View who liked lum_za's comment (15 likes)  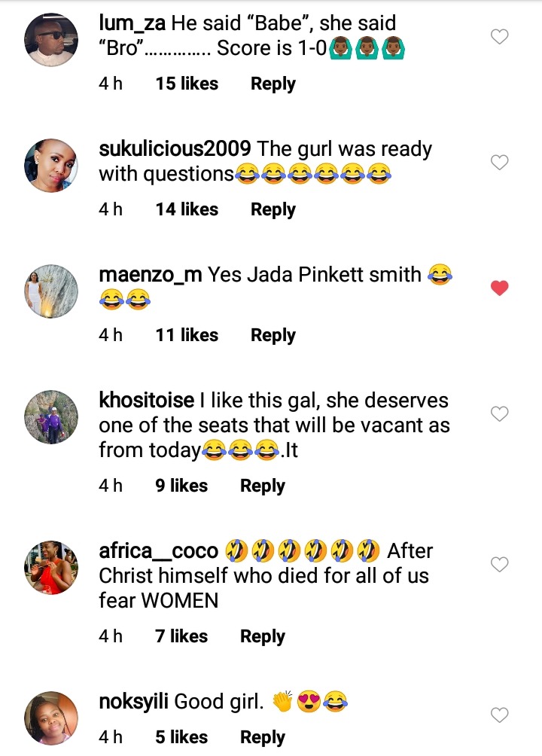(187, 84)
